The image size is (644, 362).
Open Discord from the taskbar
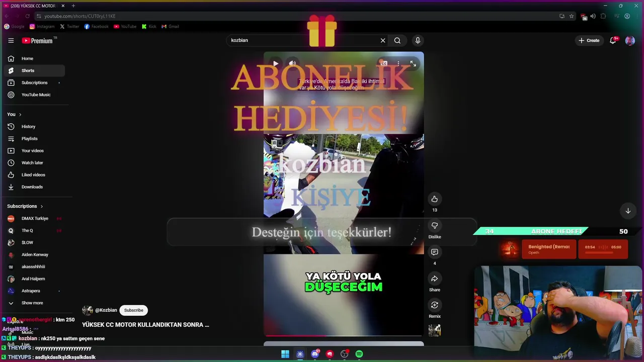[315, 354]
